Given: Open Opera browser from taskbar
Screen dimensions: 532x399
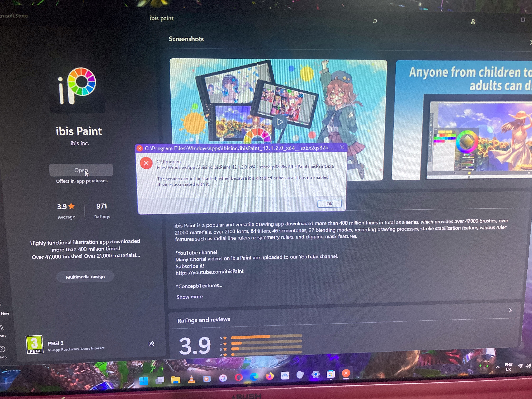Looking at the screenshot, I should click(239, 377).
